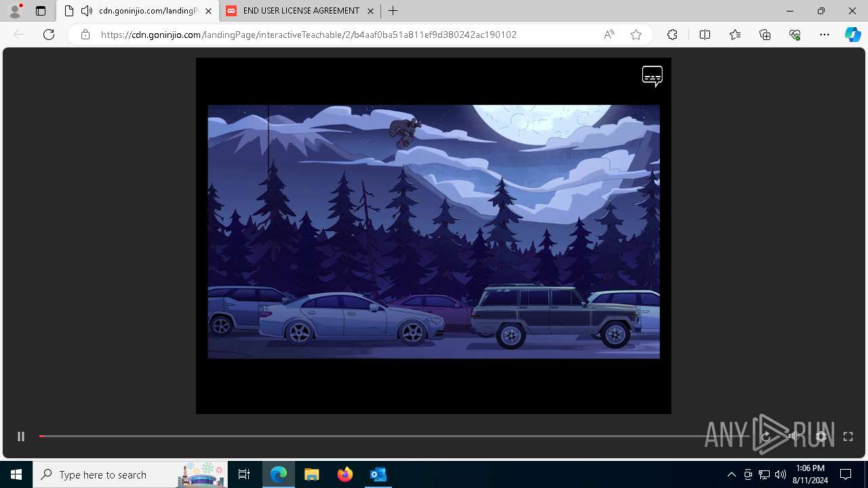Click the video progress bar
868x488 pixels.
pos(393,436)
